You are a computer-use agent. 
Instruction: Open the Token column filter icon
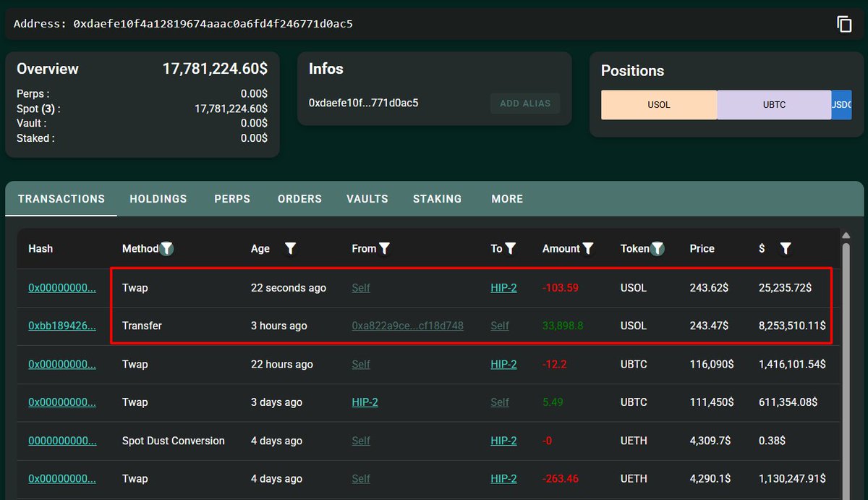click(657, 248)
